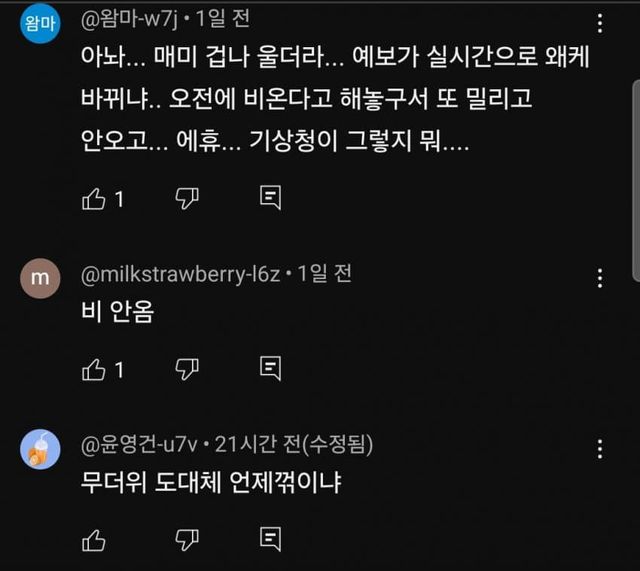The image size is (640, 571).
Task: Like the 윤영건-u7v comment
Action: point(94,540)
